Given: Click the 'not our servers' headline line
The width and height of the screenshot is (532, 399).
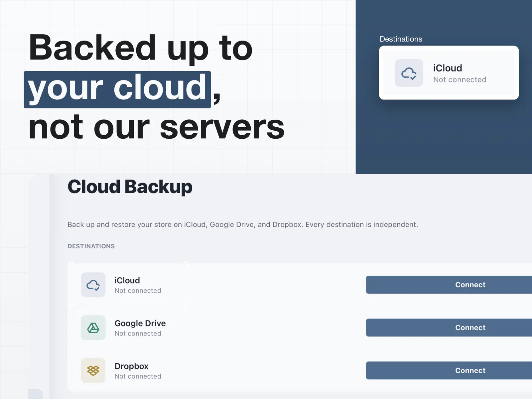Looking at the screenshot, I should coord(157,127).
